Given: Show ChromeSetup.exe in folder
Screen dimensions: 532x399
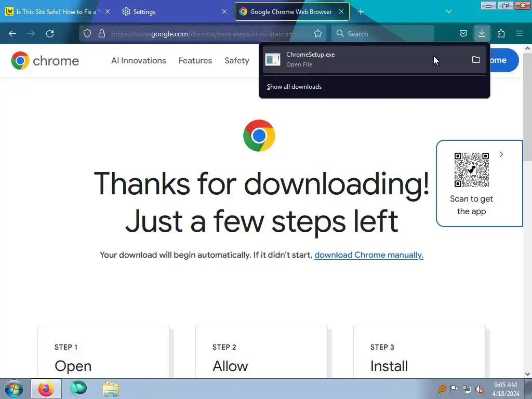Looking at the screenshot, I should tap(476, 60).
